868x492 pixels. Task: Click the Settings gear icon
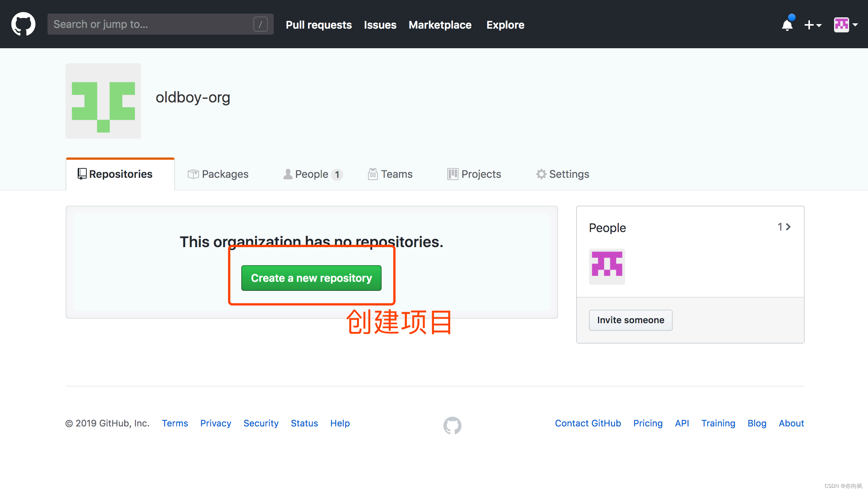click(x=541, y=174)
